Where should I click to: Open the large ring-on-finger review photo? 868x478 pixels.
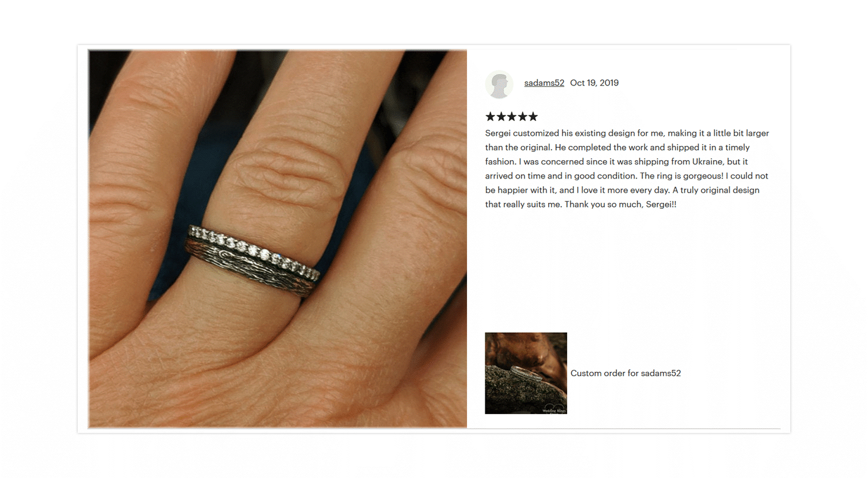tap(278, 238)
